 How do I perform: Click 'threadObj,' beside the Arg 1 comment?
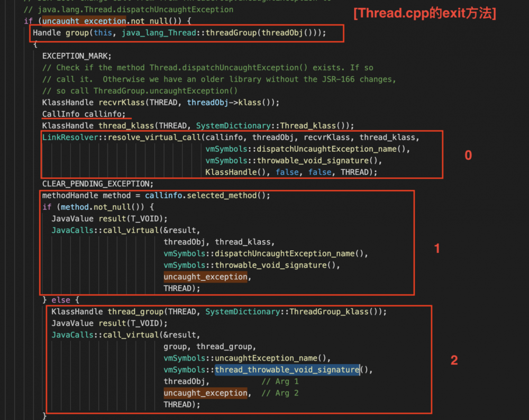coord(187,381)
